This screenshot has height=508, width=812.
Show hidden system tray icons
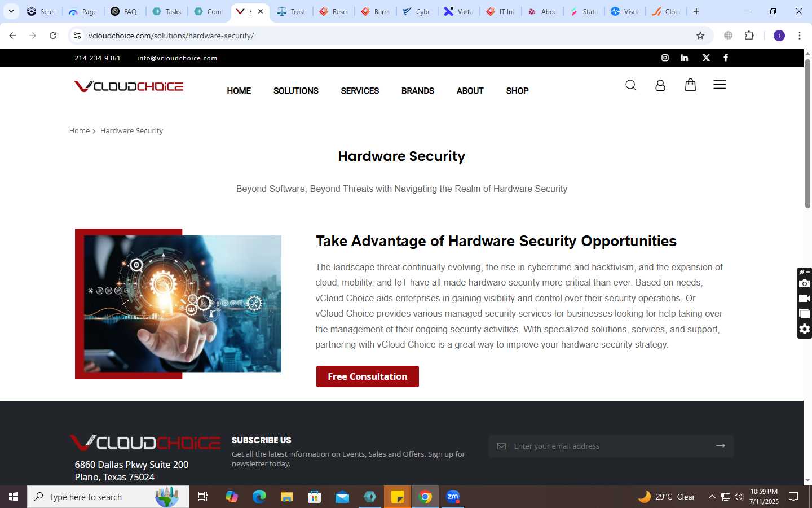coord(712,497)
